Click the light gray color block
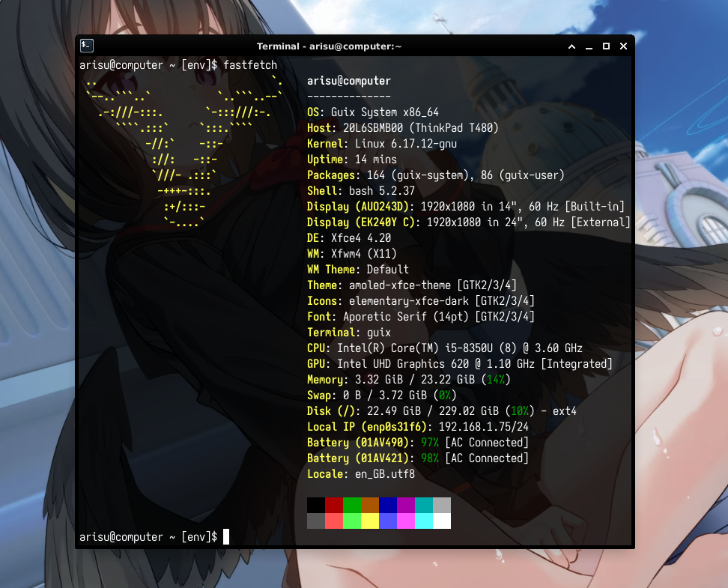The image size is (728, 588). pyautogui.click(x=442, y=506)
